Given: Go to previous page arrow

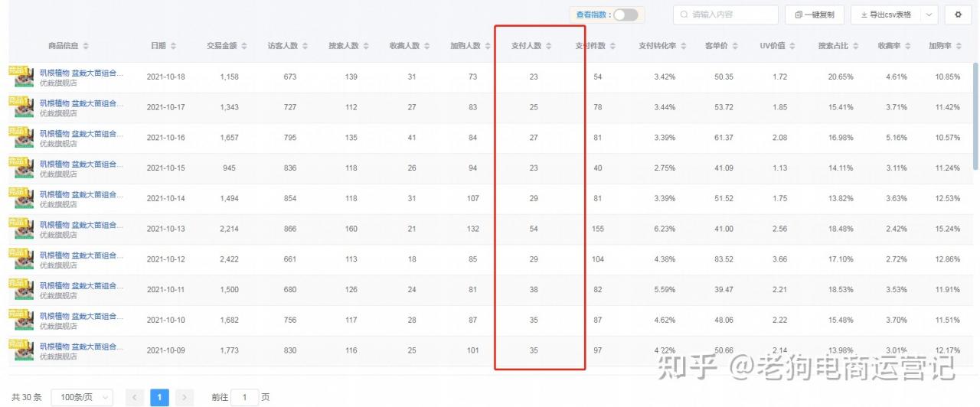Looking at the screenshot, I should coord(135,398).
